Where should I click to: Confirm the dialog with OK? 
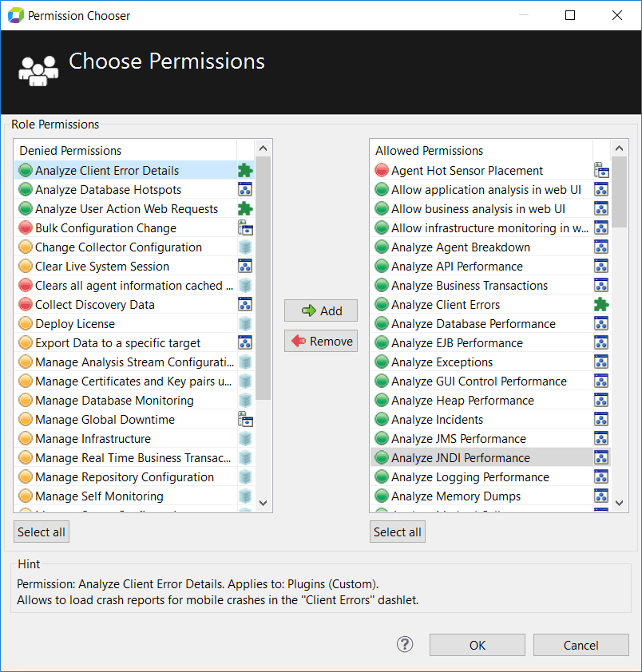pyautogui.click(x=478, y=645)
